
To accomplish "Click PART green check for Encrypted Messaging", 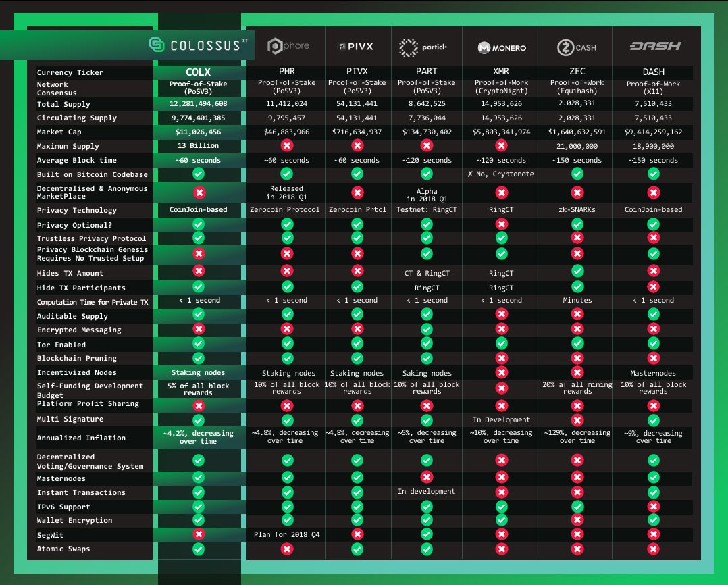I will (427, 329).
